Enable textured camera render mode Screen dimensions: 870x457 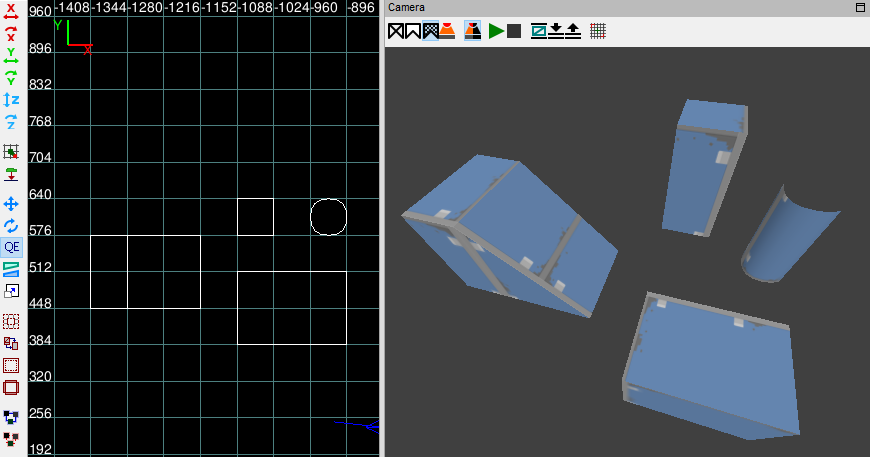point(431,31)
